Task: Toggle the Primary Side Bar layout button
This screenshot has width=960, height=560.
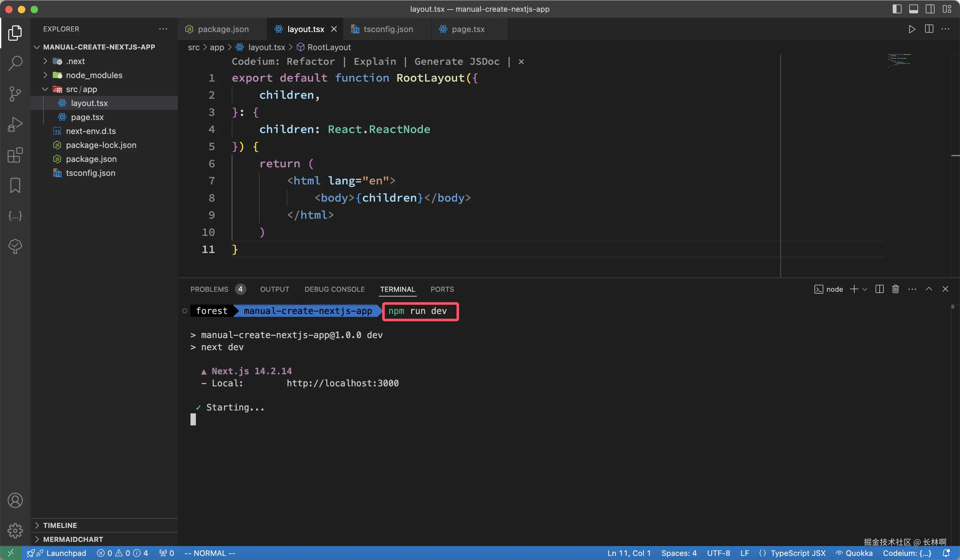Action: click(897, 9)
